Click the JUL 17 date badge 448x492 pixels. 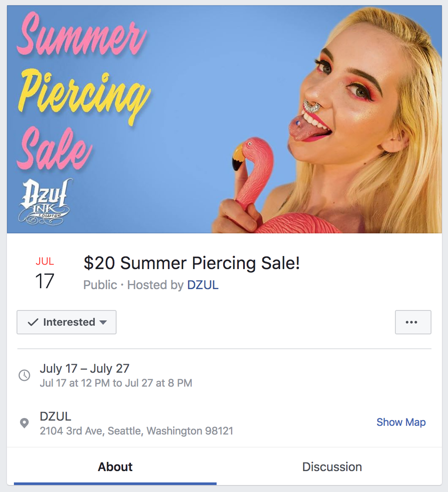click(x=44, y=273)
